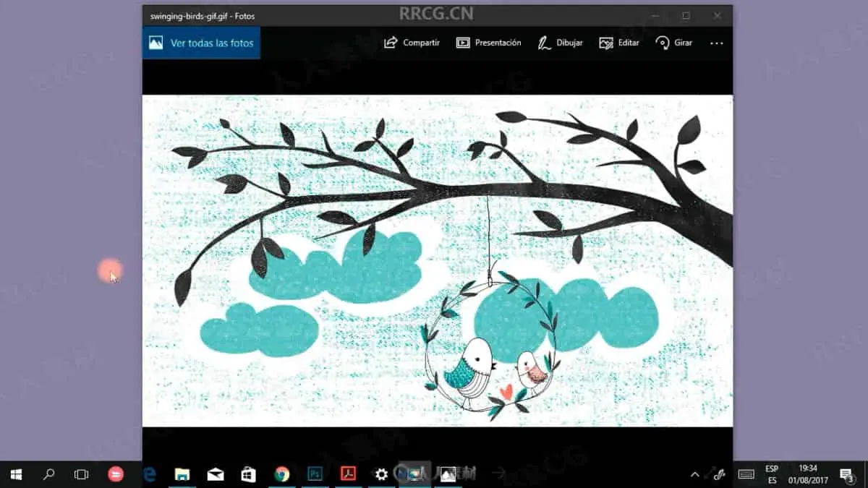Change the ESP input language
The width and height of the screenshot is (868, 488).
click(773, 474)
